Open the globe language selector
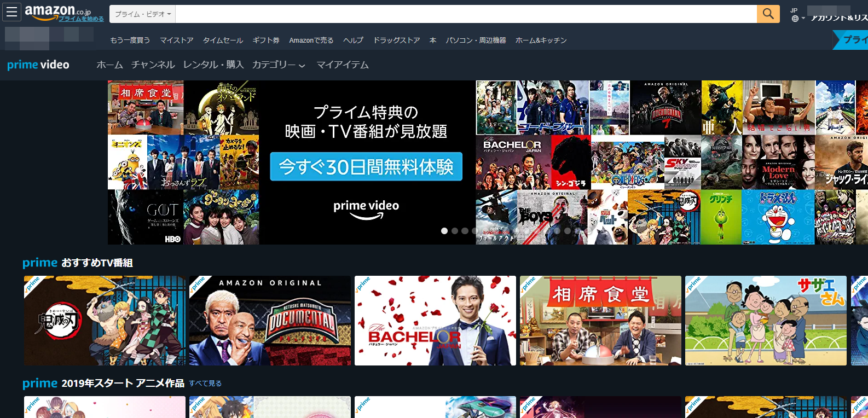868x418 pixels. pyautogui.click(x=798, y=19)
